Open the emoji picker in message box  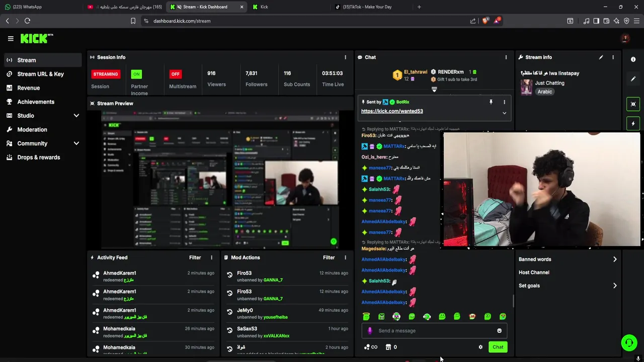point(499,331)
